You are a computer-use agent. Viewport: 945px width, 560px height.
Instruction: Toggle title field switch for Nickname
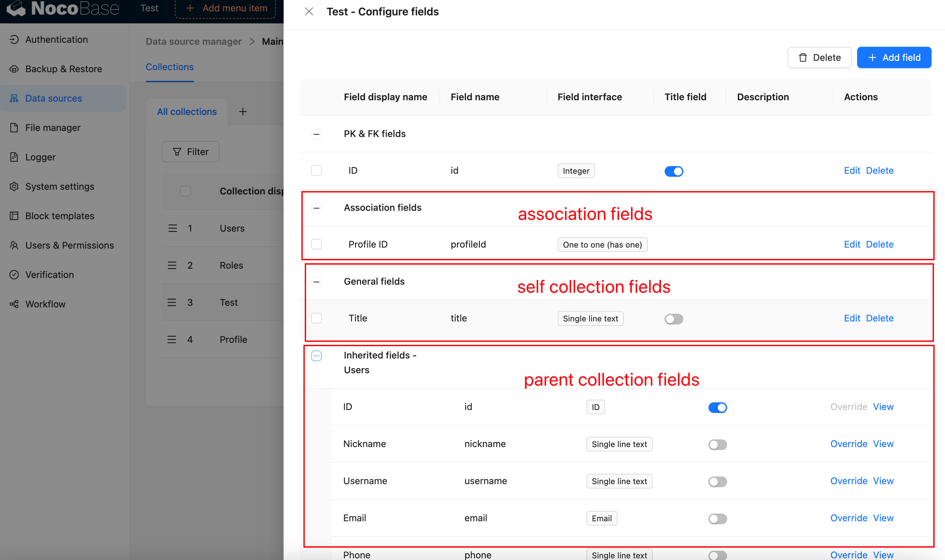(x=717, y=444)
